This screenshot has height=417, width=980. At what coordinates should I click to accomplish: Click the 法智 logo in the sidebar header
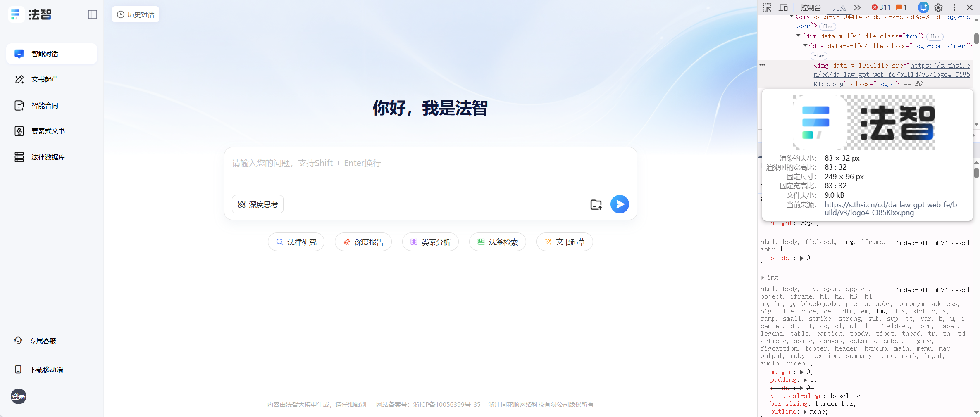[31, 14]
